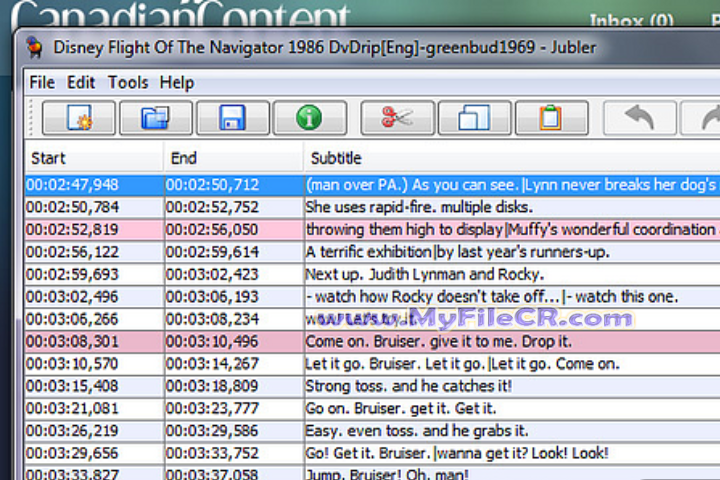Select subtitle 'She uses rapid-fire. multiple disks.'
Viewport: 720px width, 480px height.
419,207
